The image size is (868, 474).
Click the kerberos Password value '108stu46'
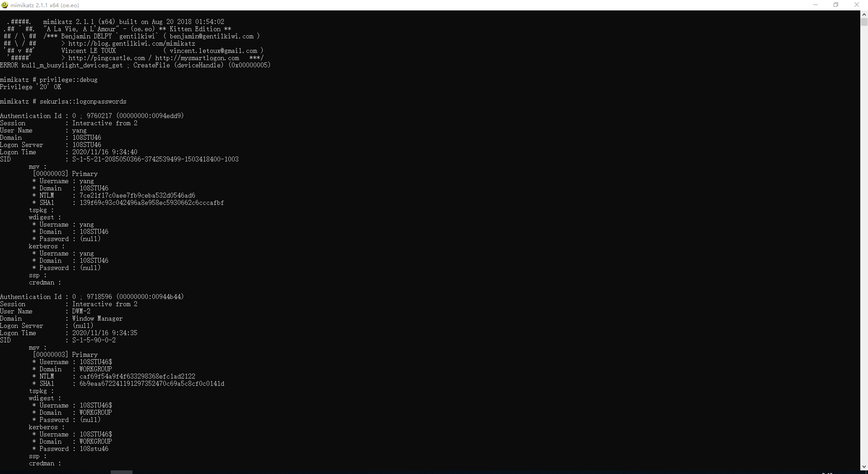(x=94, y=449)
